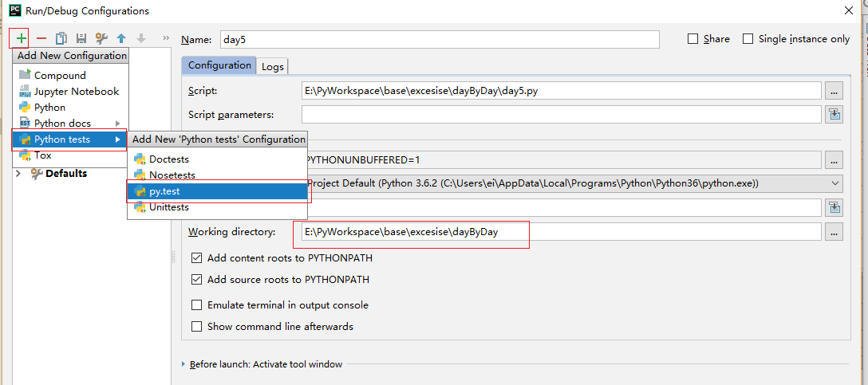Select Unittests in Python tests submenu
868x385 pixels.
(x=218, y=207)
